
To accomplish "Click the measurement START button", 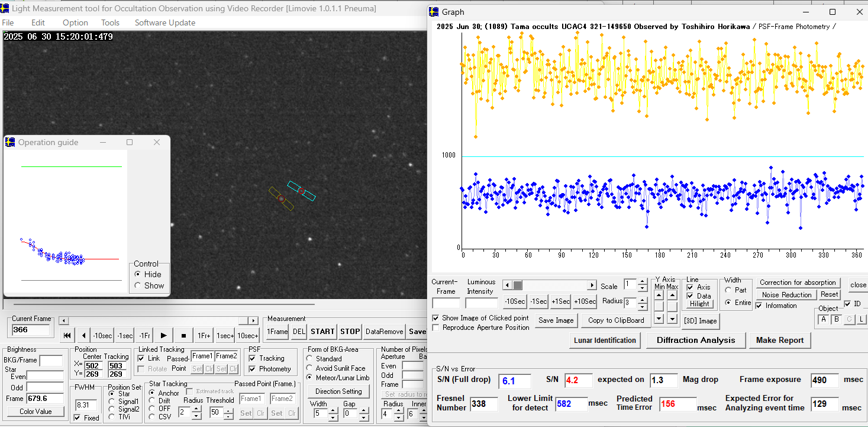I will (x=322, y=332).
